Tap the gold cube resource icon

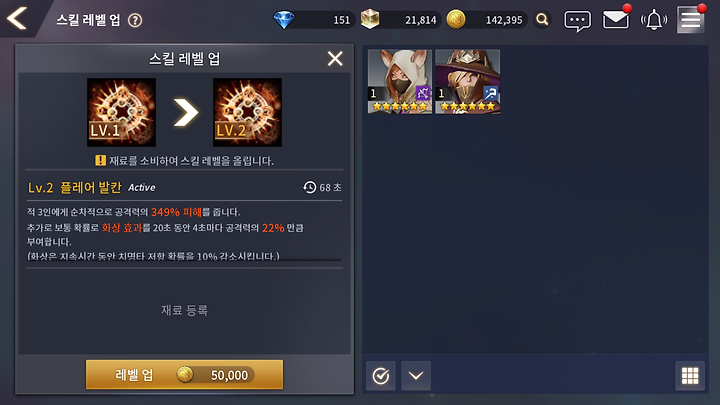370,19
